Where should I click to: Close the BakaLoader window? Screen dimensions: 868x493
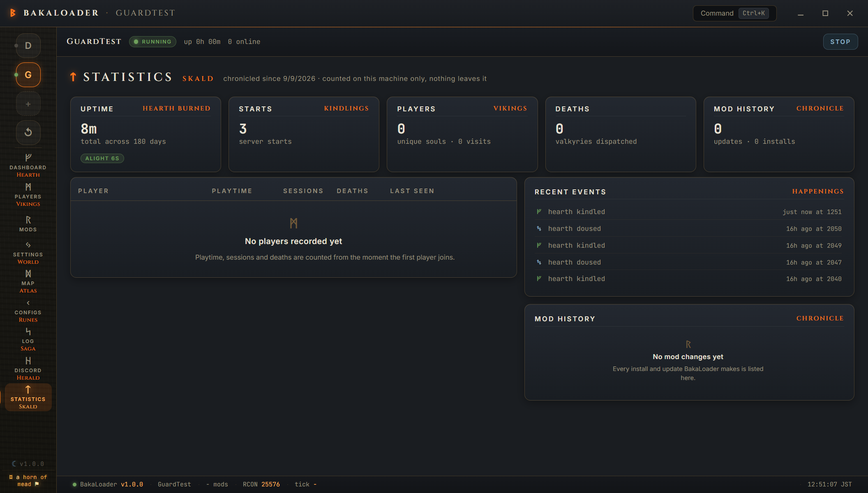pyautogui.click(x=850, y=13)
